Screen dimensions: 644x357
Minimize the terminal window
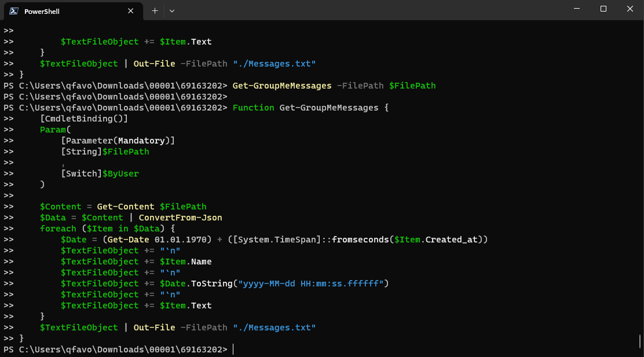pos(577,9)
